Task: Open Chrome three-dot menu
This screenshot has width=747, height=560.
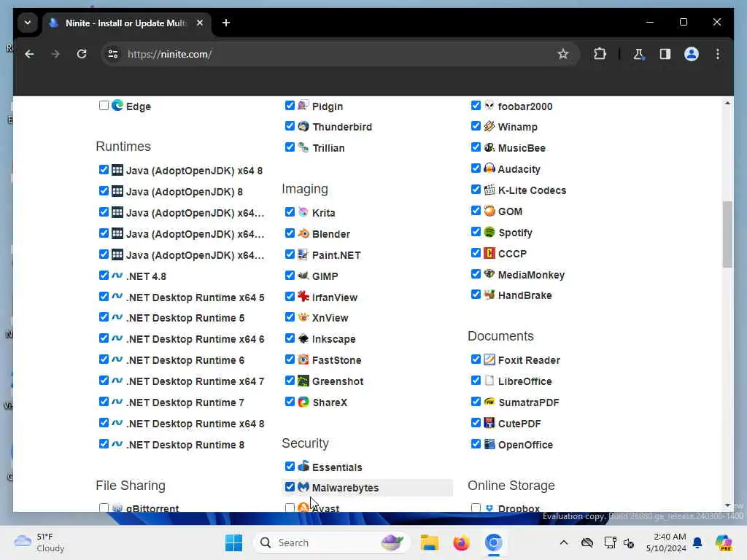Action: [718, 54]
